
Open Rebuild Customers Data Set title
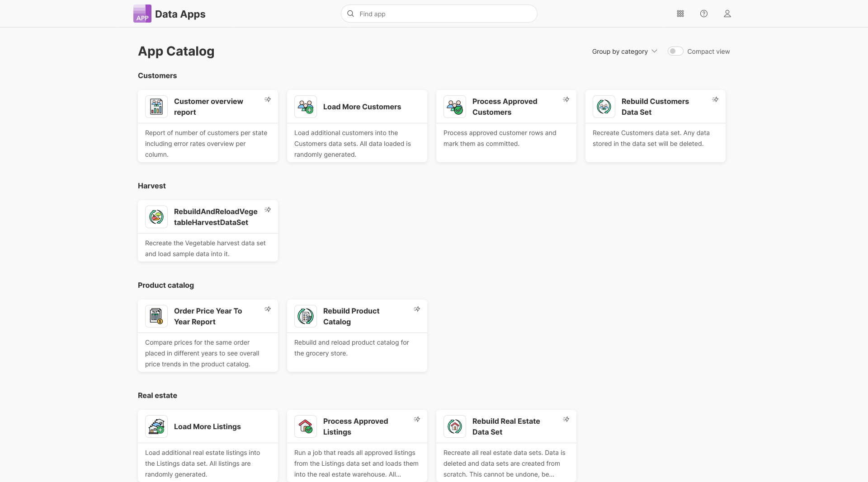(x=655, y=107)
